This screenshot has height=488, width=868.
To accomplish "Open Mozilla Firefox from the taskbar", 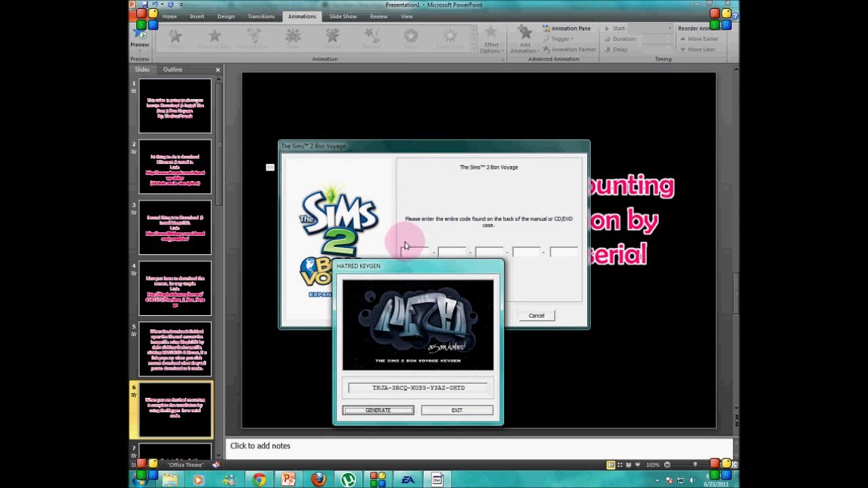I will [319, 480].
